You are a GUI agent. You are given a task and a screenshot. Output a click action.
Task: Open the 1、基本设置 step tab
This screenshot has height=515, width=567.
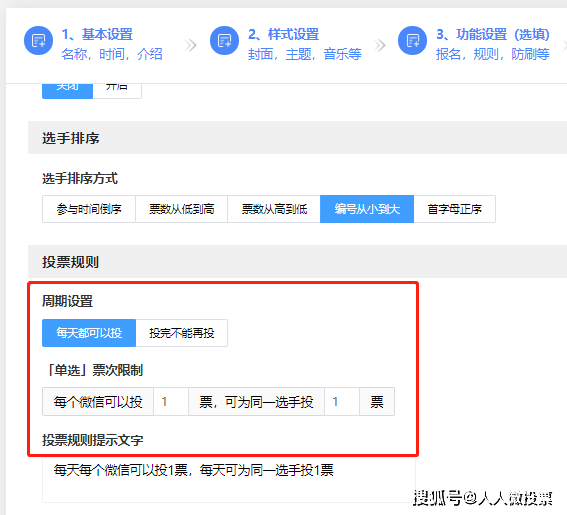(x=112, y=44)
